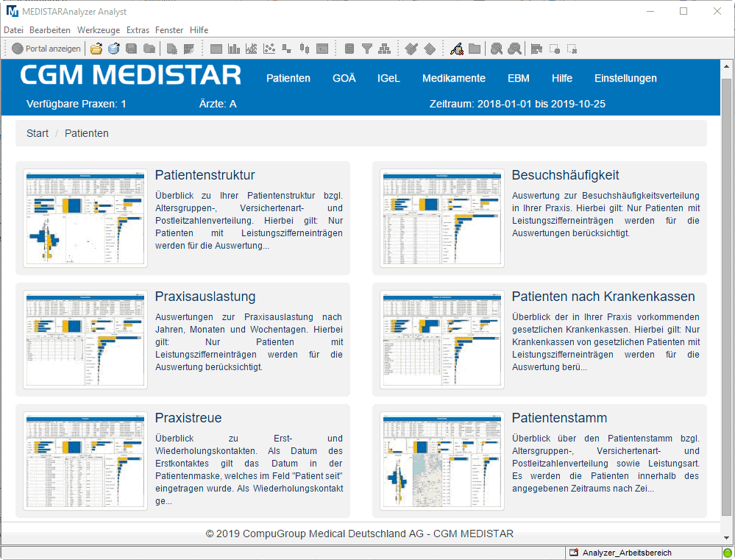Open the Werkzeuge menu
The image size is (735, 560).
tap(99, 30)
